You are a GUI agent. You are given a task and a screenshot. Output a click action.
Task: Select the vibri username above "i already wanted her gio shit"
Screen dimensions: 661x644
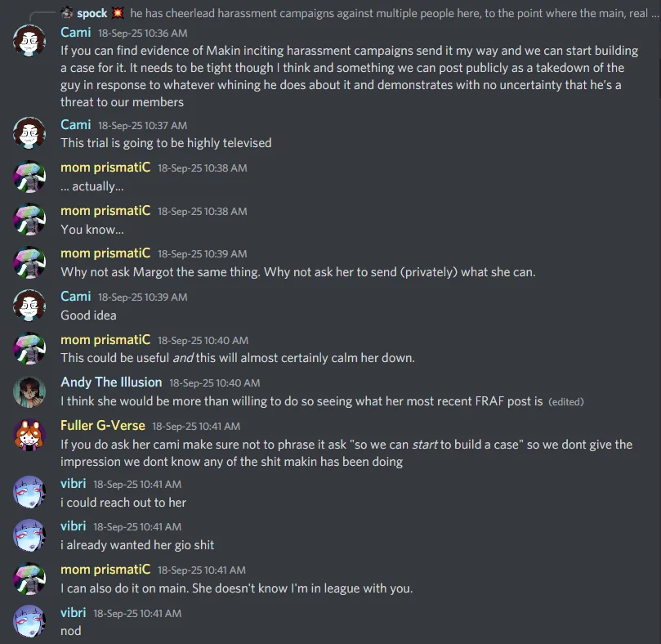coord(74,526)
